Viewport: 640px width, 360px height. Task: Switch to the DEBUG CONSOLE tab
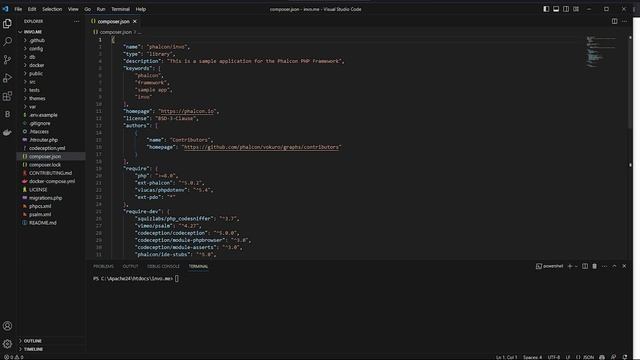[163, 267]
